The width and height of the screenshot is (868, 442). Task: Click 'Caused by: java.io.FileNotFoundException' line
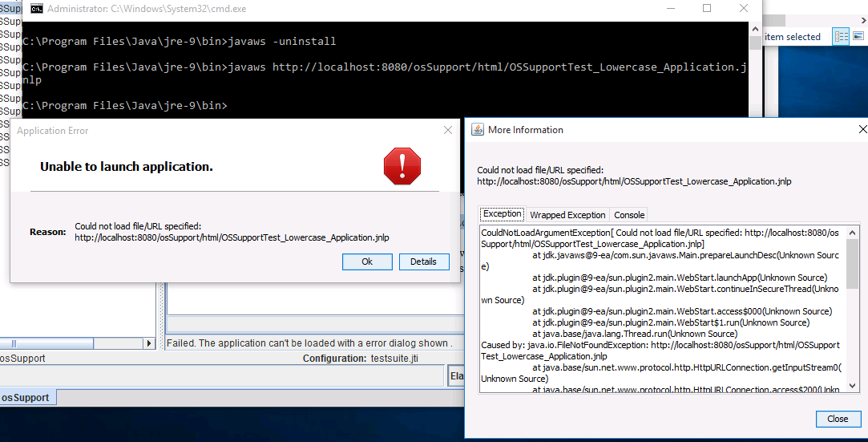click(x=660, y=351)
